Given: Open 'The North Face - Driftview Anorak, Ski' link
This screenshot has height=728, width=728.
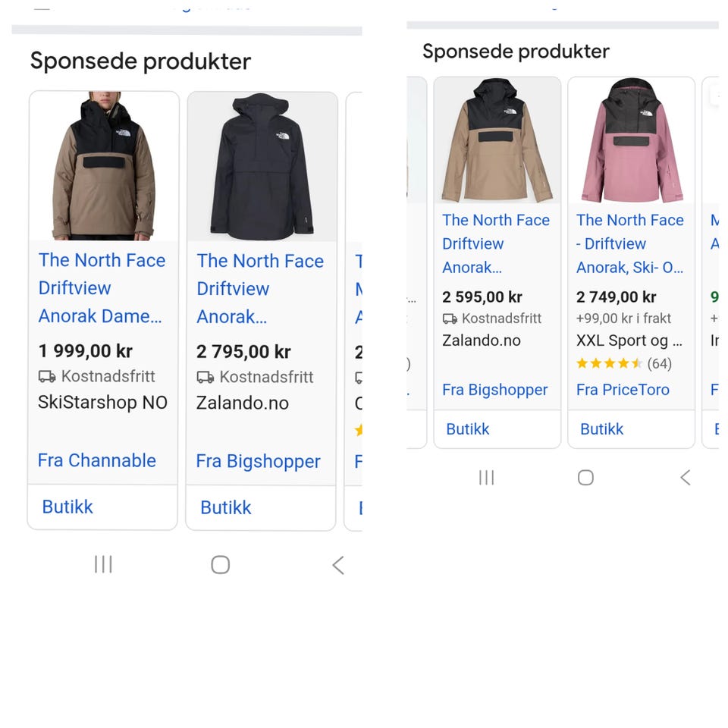Looking at the screenshot, I should point(629,243).
